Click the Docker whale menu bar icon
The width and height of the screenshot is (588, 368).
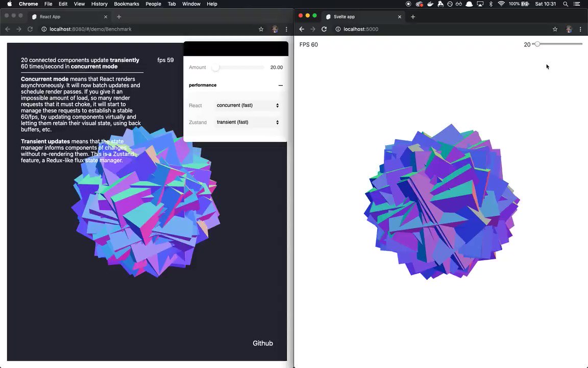(430, 4)
